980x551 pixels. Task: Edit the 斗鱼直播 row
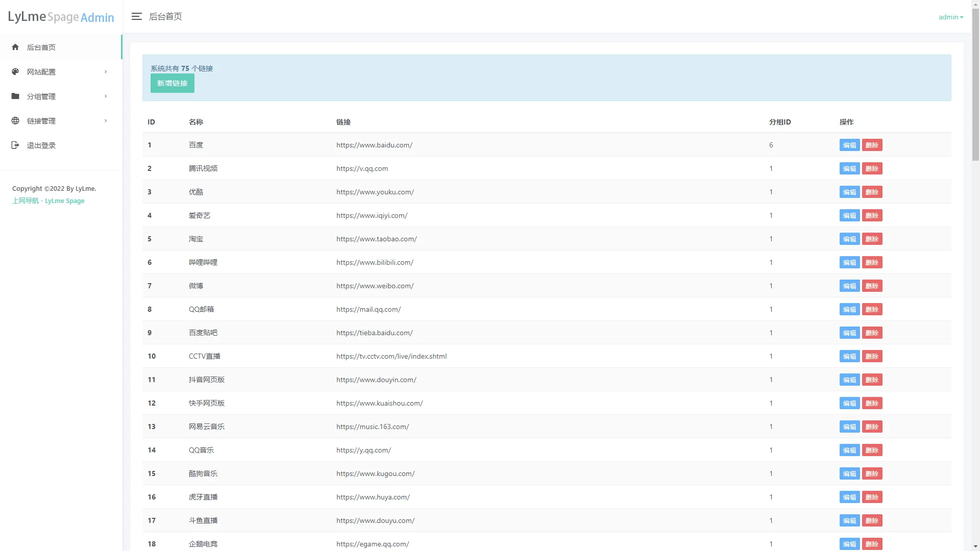[849, 520]
